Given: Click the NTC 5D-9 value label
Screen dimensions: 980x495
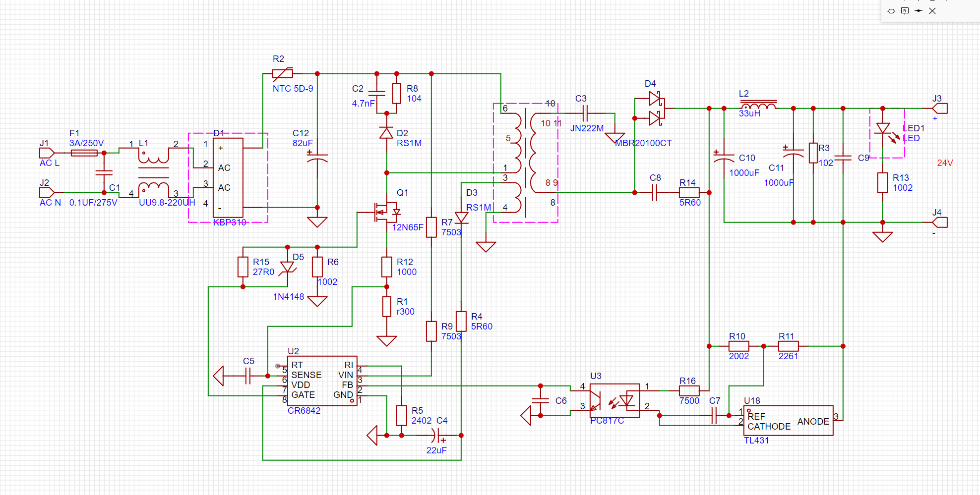Looking at the screenshot, I should coord(293,89).
